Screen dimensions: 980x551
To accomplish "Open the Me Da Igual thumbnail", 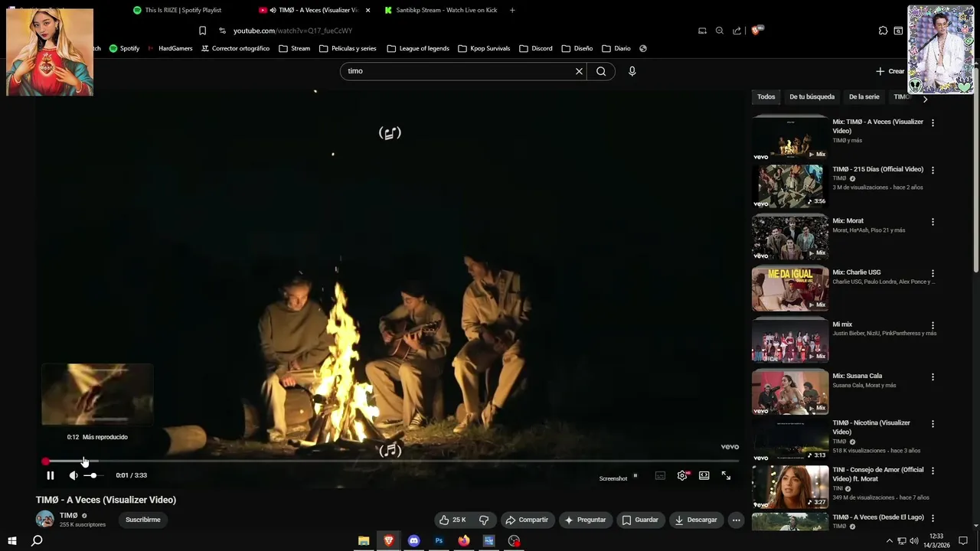I will coord(790,288).
